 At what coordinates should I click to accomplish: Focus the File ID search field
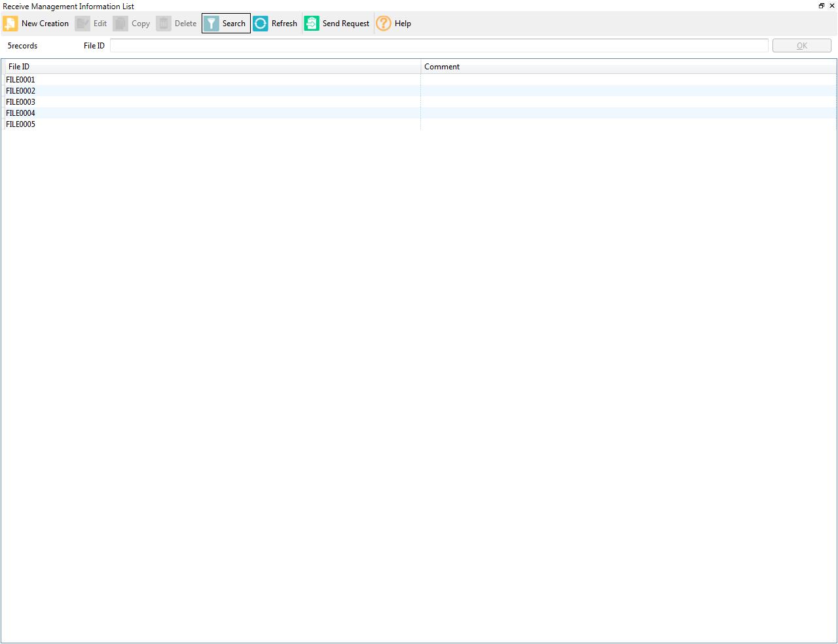click(439, 46)
